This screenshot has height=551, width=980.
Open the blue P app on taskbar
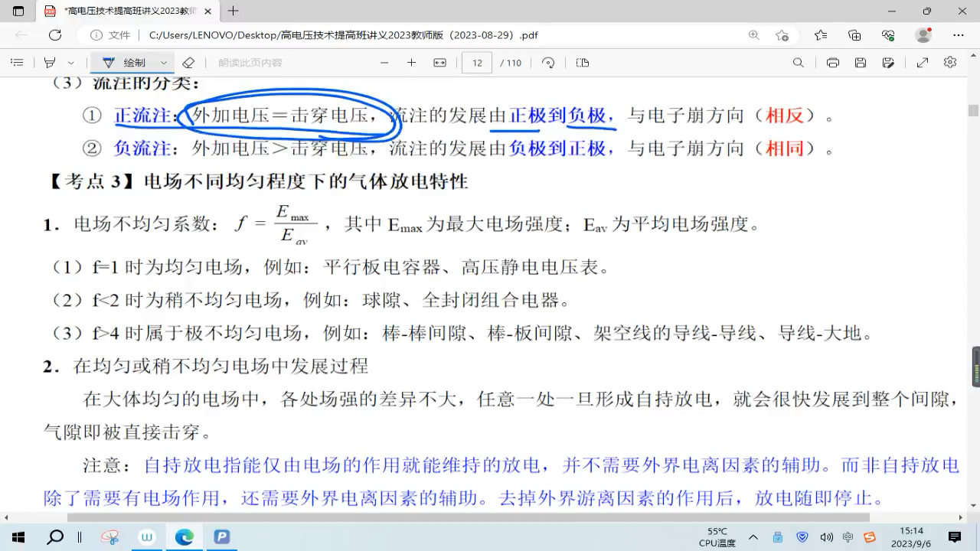tap(222, 536)
